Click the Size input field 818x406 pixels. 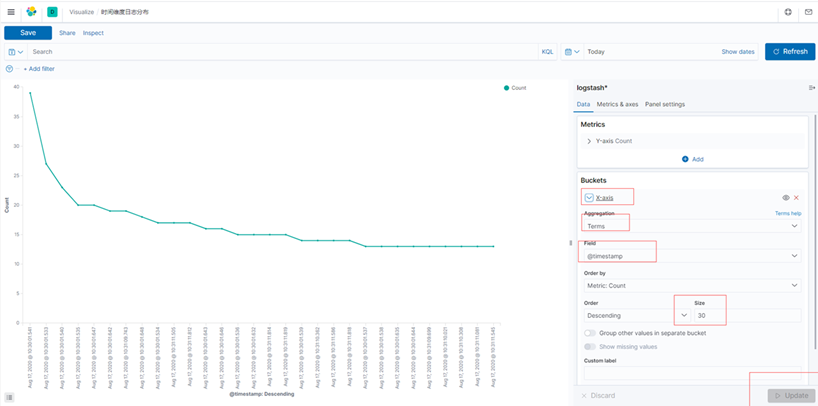tap(748, 316)
